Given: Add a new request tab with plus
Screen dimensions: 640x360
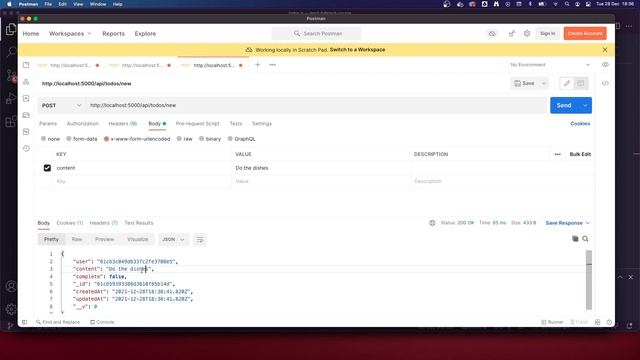Looking at the screenshot, I should pos(258,64).
